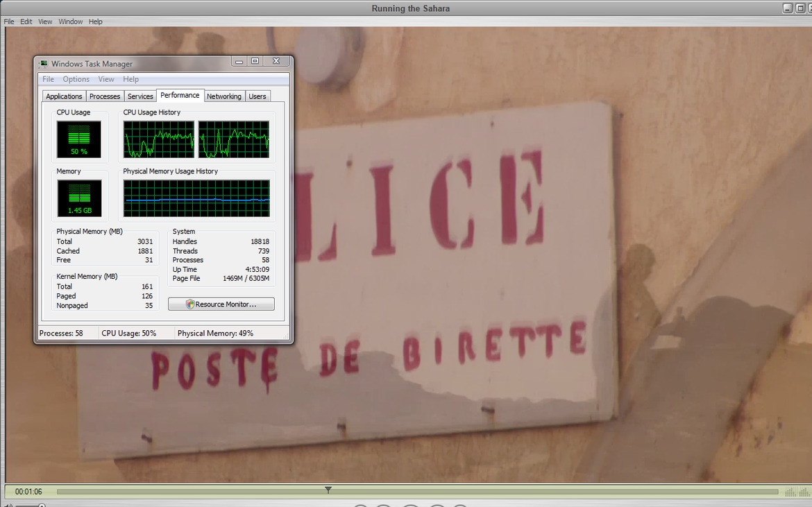Click the Physical Memory Total value 3031

pyautogui.click(x=145, y=241)
